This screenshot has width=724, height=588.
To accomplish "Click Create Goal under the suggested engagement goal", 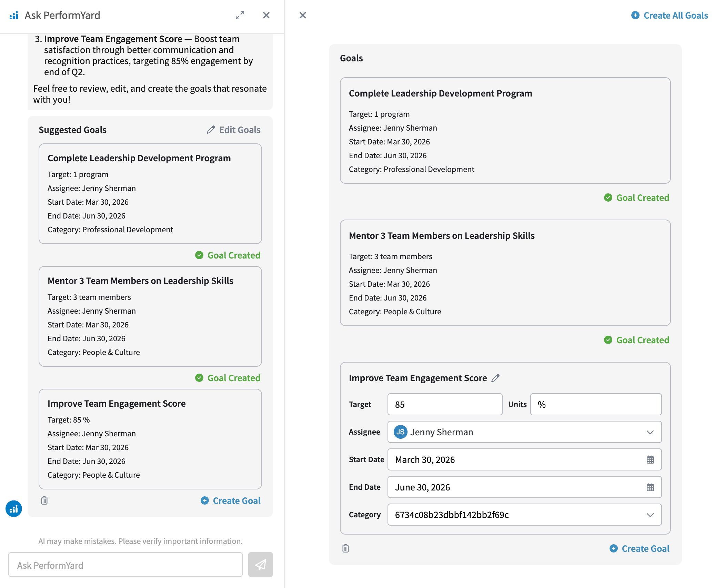I will 231,501.
